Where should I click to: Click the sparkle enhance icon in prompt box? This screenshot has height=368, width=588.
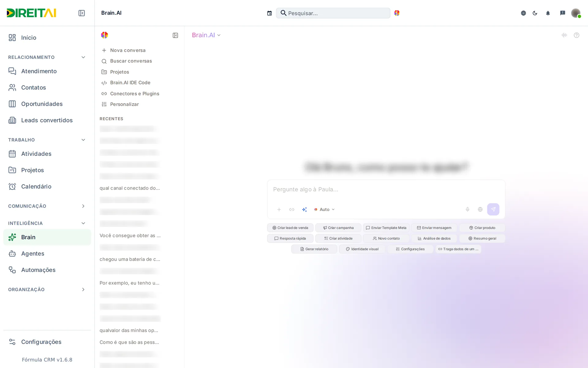pos(304,209)
